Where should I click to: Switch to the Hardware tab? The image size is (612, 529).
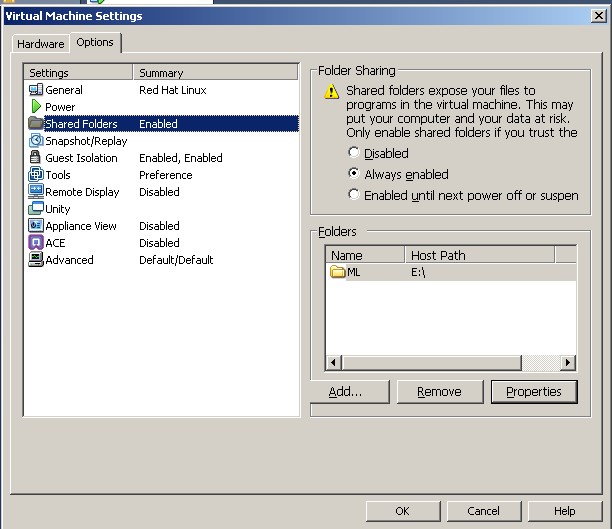pyautogui.click(x=40, y=44)
